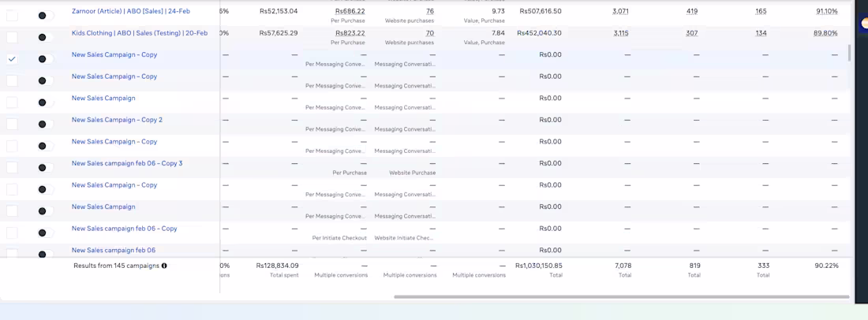Click purchase value Rs507,616.50

point(541,11)
